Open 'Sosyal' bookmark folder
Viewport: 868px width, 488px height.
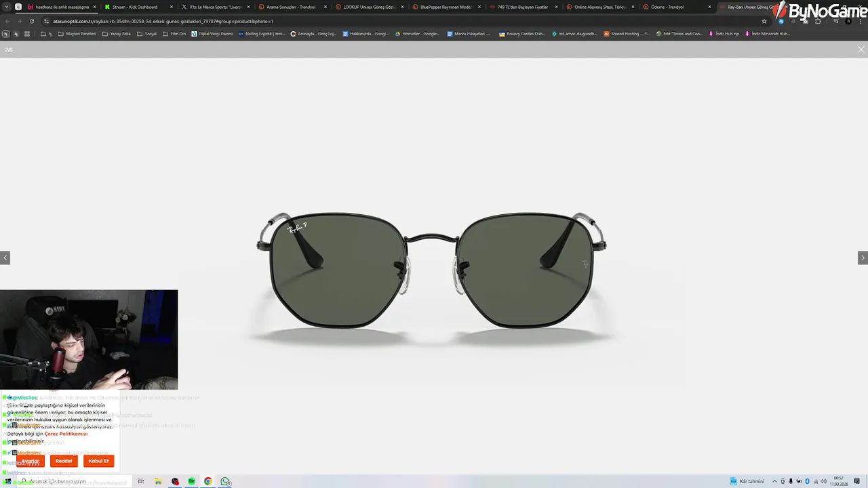click(x=146, y=34)
